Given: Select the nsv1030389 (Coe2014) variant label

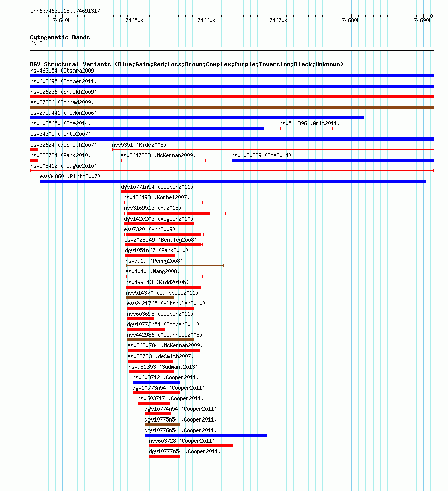Looking at the screenshot, I should click(261, 155).
